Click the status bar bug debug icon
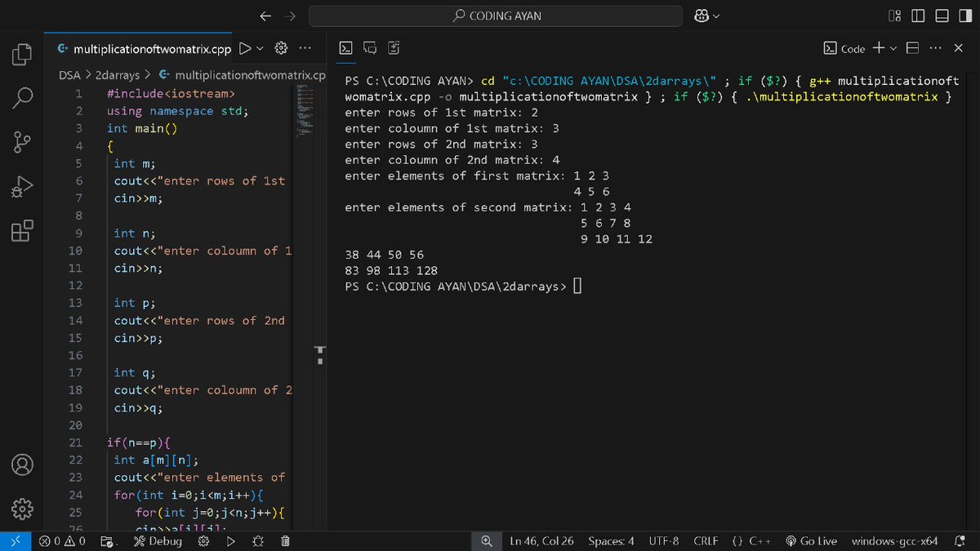The height and width of the screenshot is (551, 980). (258, 541)
